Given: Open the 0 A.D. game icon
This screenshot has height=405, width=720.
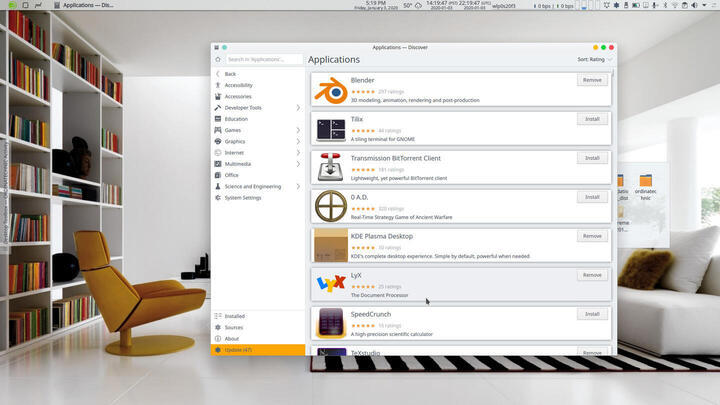Looking at the screenshot, I should (x=331, y=206).
